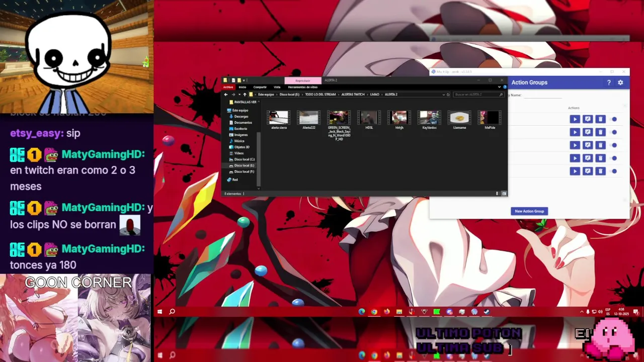Toggle the fourth action group enable switch
This screenshot has width=644, height=362.
[614, 158]
